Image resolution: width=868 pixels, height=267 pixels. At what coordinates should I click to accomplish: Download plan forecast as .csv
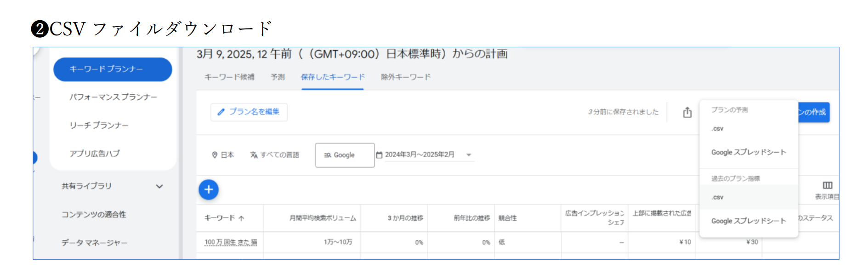coord(717,129)
